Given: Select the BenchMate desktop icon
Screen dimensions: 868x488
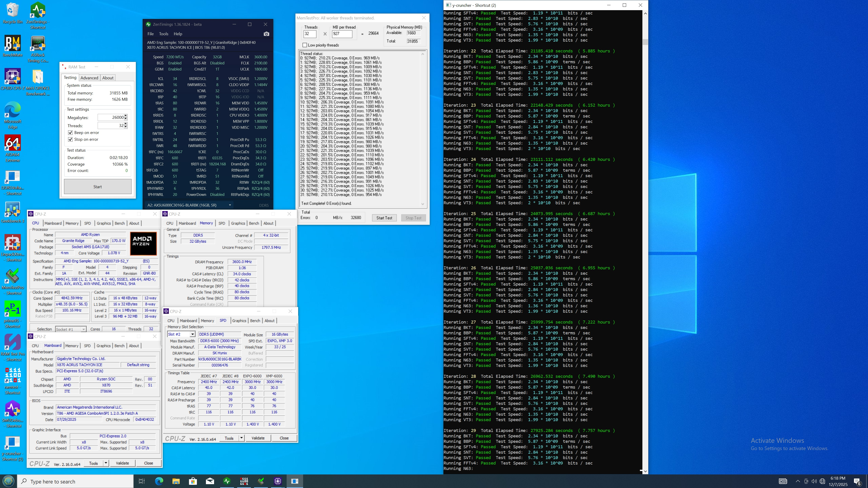Looking at the screenshot, I should point(12,46).
